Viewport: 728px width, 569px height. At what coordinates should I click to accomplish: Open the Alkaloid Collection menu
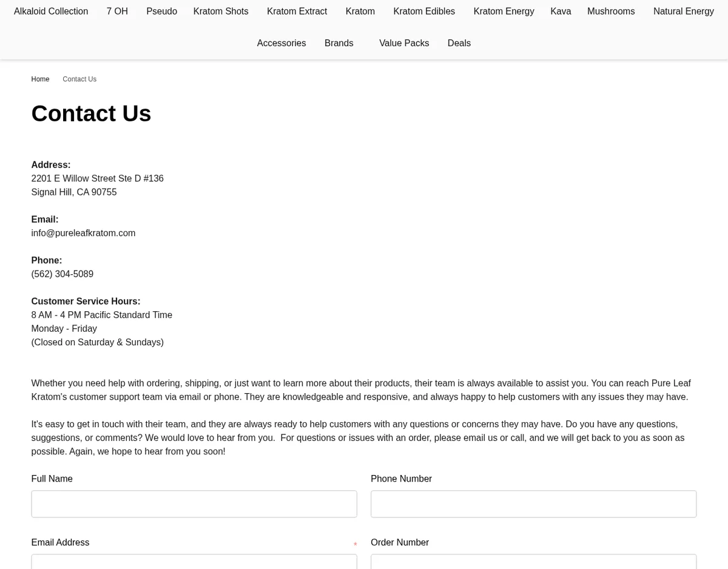click(x=51, y=11)
